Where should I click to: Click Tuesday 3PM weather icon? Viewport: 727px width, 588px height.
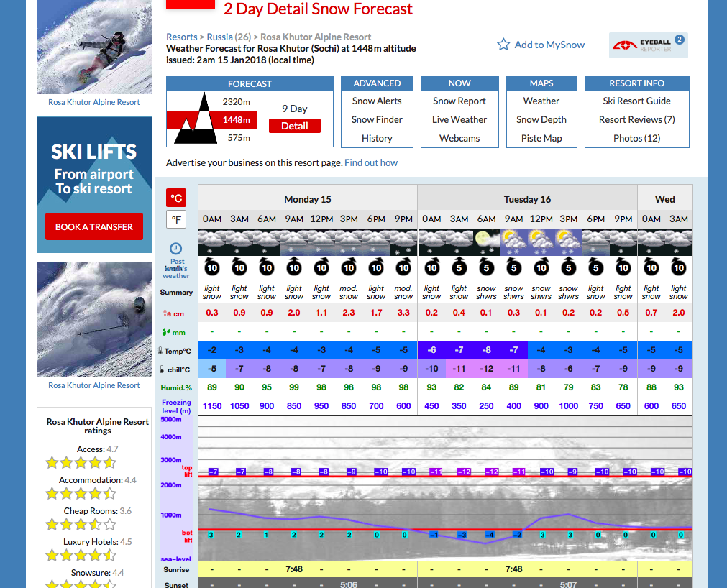tap(568, 242)
